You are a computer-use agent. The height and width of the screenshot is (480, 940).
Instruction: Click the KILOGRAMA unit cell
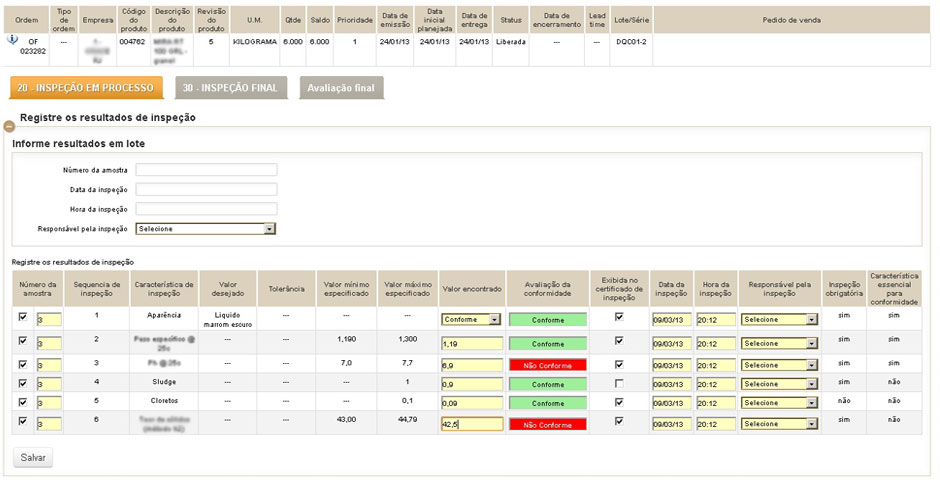[x=254, y=42]
